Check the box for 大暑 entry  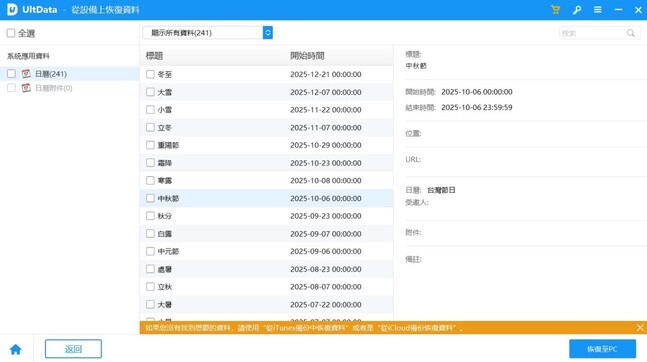click(150, 304)
